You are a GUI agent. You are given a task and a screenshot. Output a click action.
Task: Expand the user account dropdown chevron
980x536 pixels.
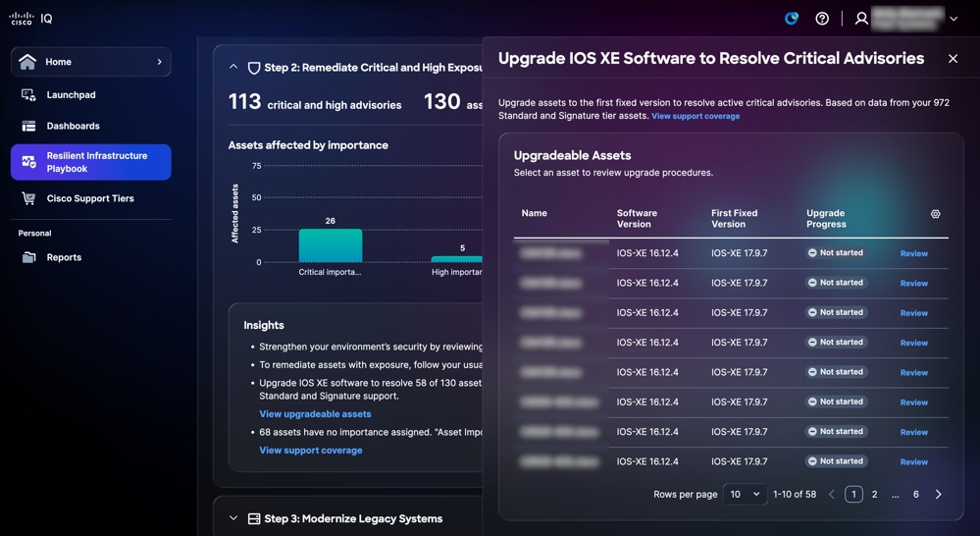click(x=954, y=19)
